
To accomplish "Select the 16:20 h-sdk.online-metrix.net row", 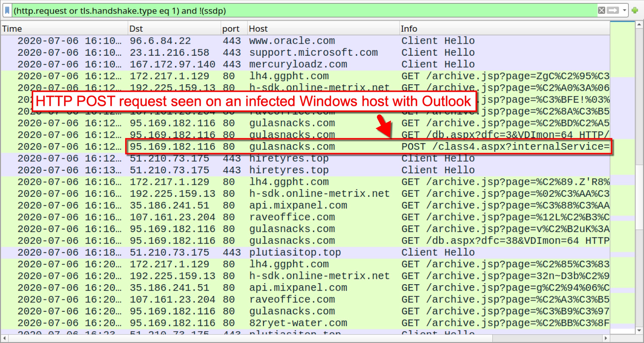I will point(305,276).
